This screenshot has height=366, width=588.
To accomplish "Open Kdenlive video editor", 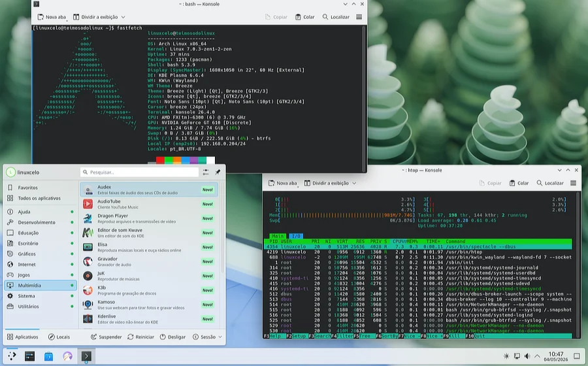I will tap(149, 319).
